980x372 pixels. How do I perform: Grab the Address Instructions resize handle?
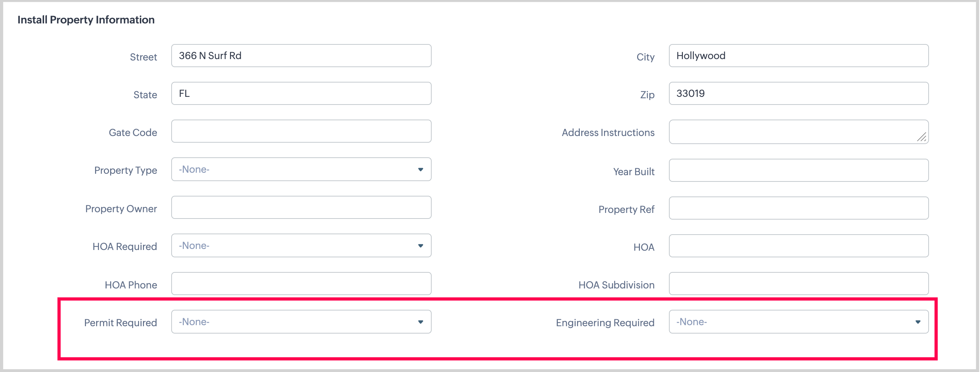pyautogui.click(x=921, y=137)
